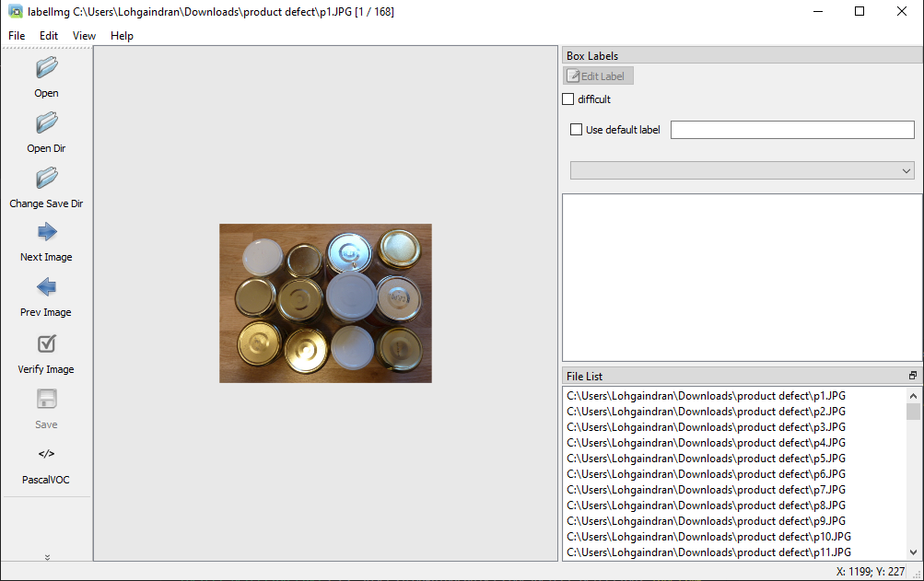The width and height of the screenshot is (924, 581).
Task: Select p11.JPG in File List
Action: [x=709, y=552]
